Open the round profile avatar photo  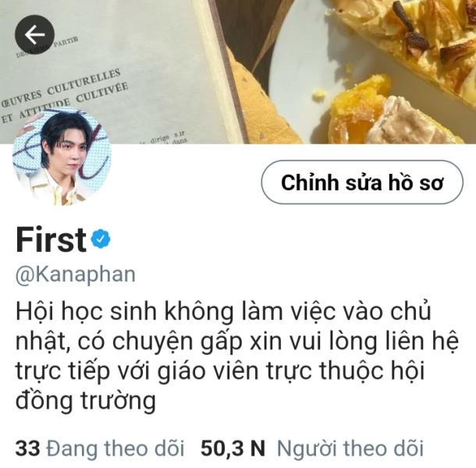point(62,156)
